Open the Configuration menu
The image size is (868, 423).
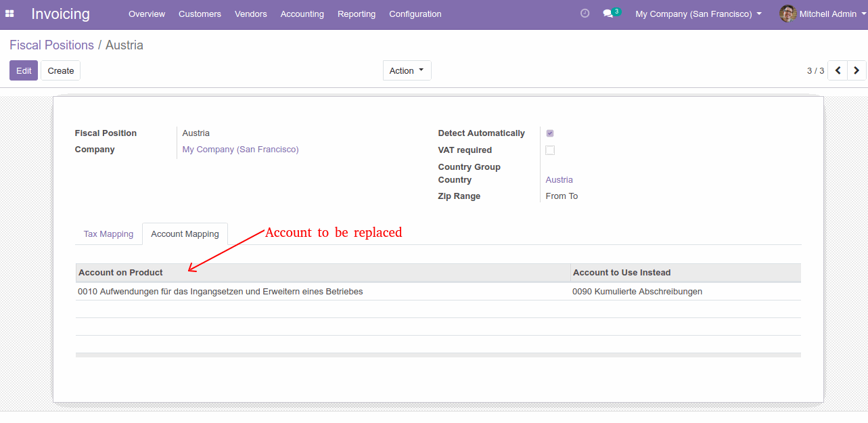point(415,14)
